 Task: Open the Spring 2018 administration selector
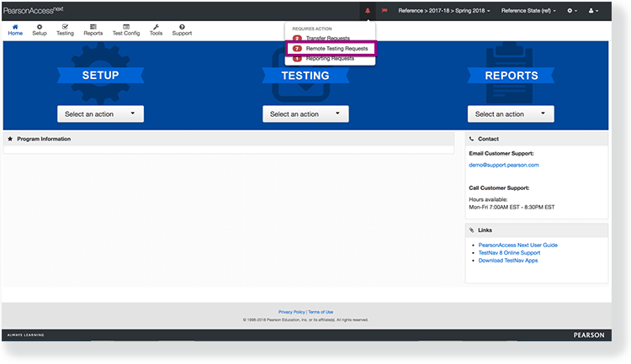pyautogui.click(x=443, y=10)
